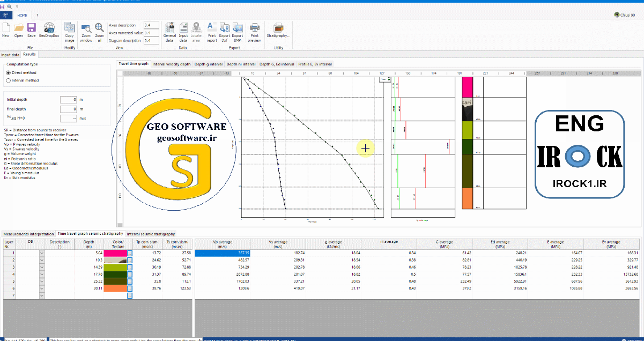Click the Zoom all tool
Screen dimensions: 644x341
click(100, 32)
